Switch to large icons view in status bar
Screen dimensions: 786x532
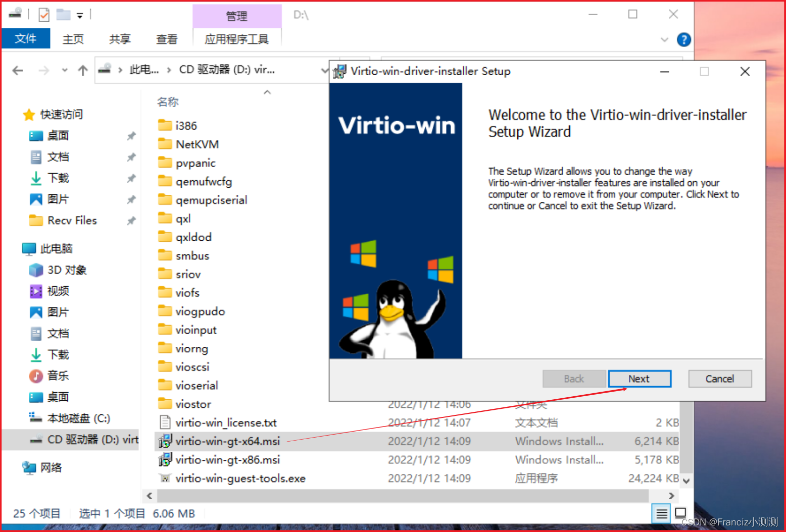[x=680, y=513]
